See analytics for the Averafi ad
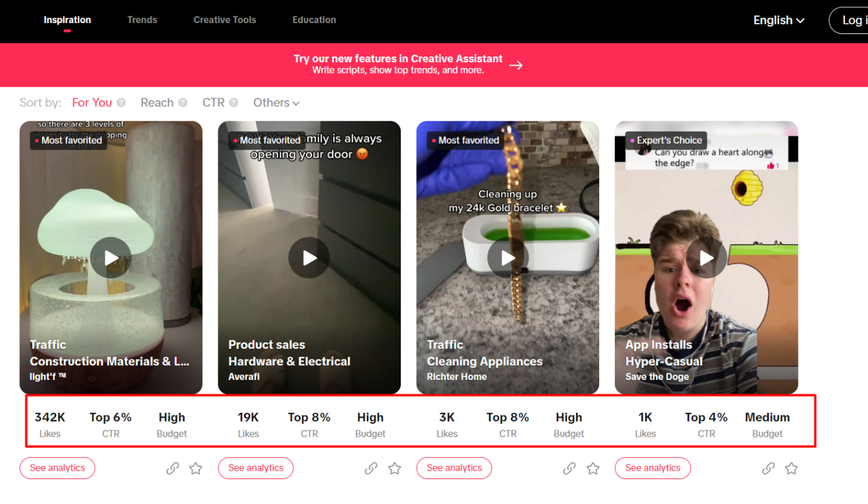868x504 pixels. click(256, 468)
